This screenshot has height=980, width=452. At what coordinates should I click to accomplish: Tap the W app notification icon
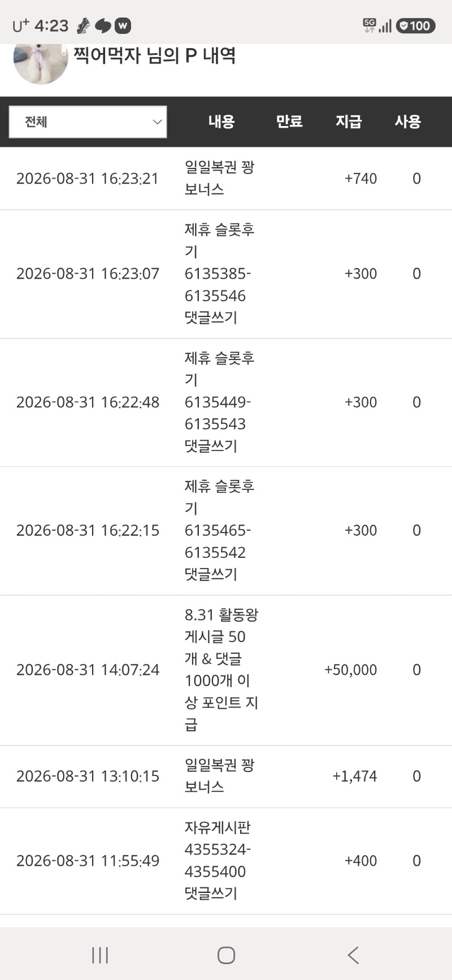click(x=123, y=25)
